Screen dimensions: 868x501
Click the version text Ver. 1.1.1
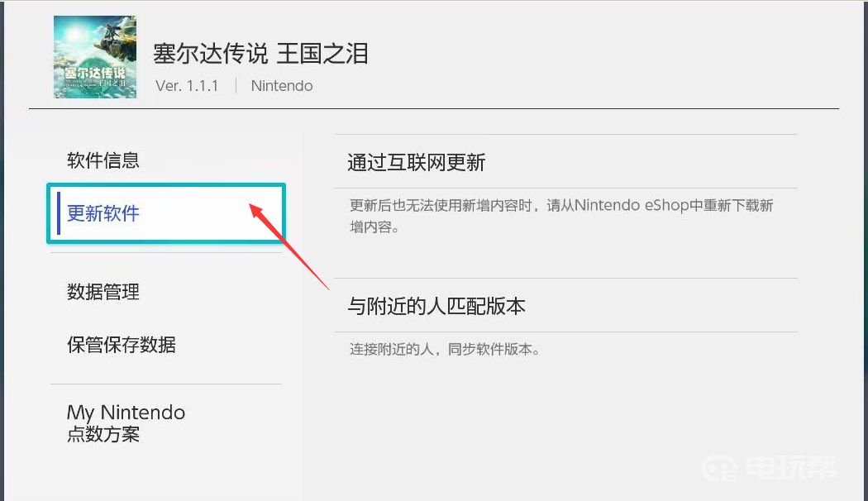click(187, 86)
